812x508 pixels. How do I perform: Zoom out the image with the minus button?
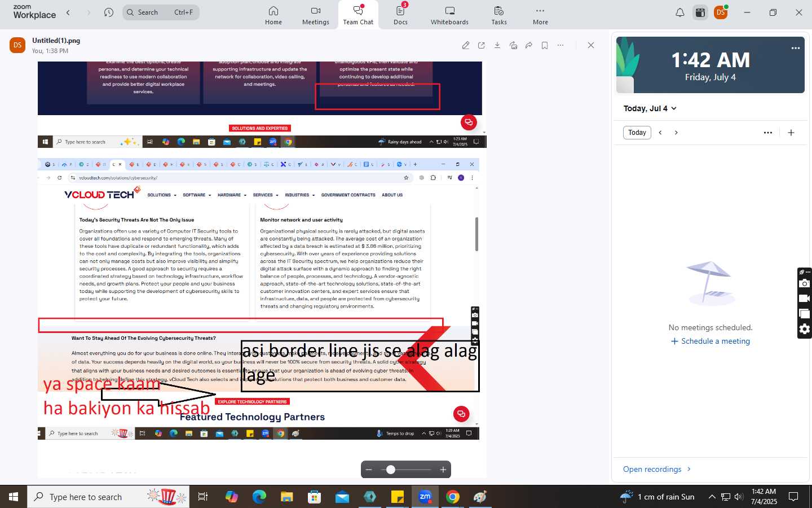tap(369, 470)
